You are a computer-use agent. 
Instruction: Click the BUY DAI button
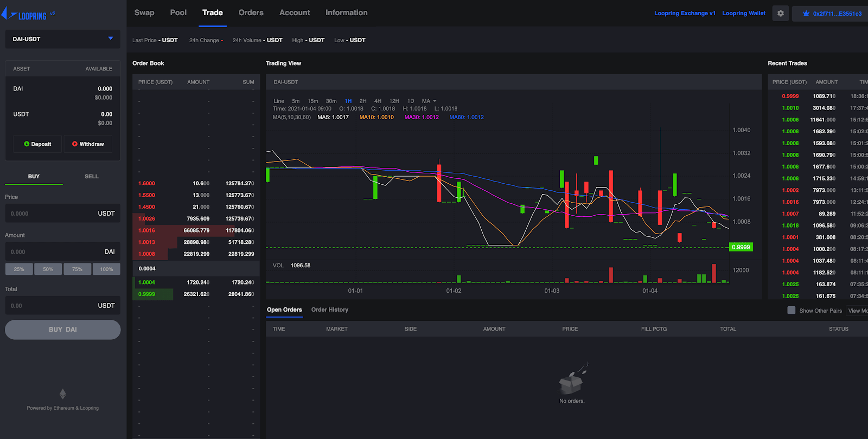click(x=63, y=330)
